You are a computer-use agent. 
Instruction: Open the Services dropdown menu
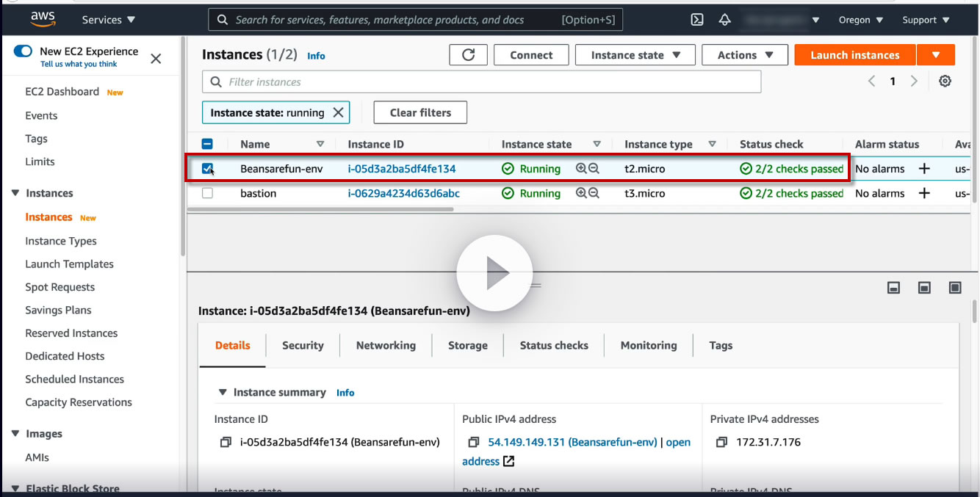(x=109, y=20)
